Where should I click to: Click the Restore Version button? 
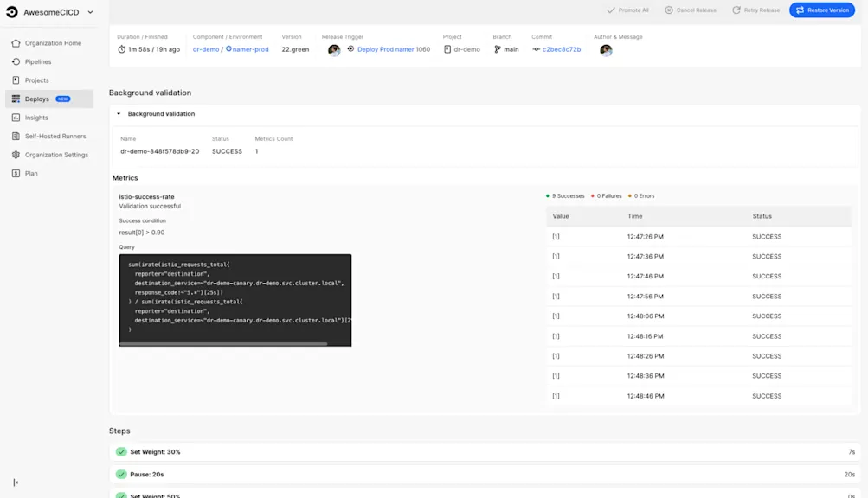tap(822, 10)
